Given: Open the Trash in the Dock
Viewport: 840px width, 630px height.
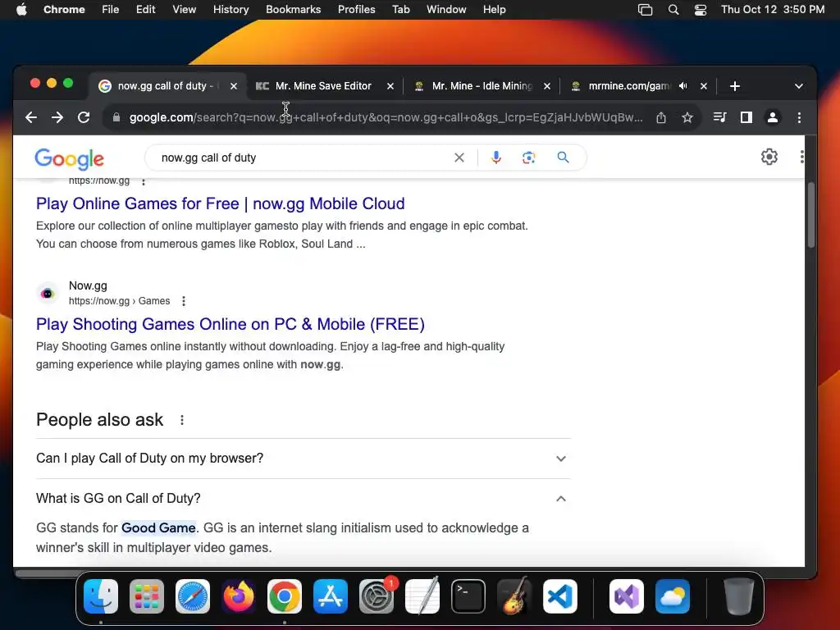Looking at the screenshot, I should click(739, 596).
